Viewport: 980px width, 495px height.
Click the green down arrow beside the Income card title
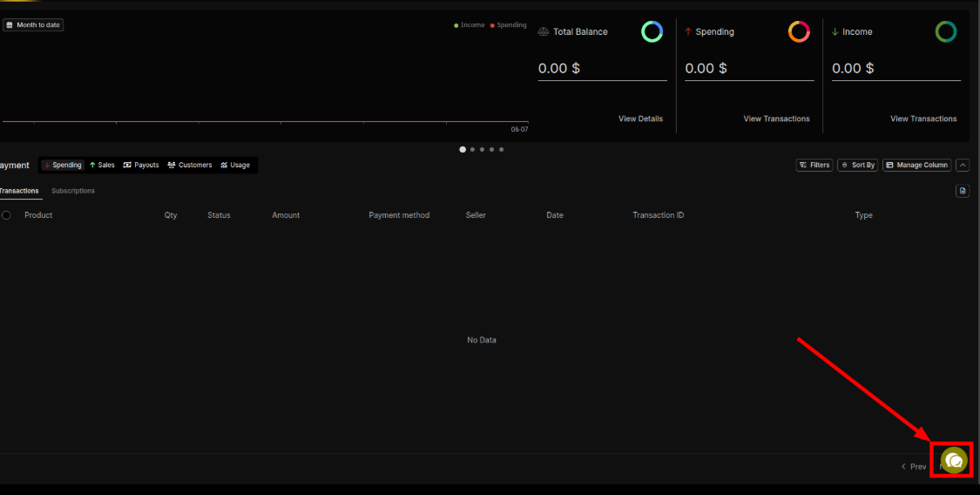pos(835,32)
